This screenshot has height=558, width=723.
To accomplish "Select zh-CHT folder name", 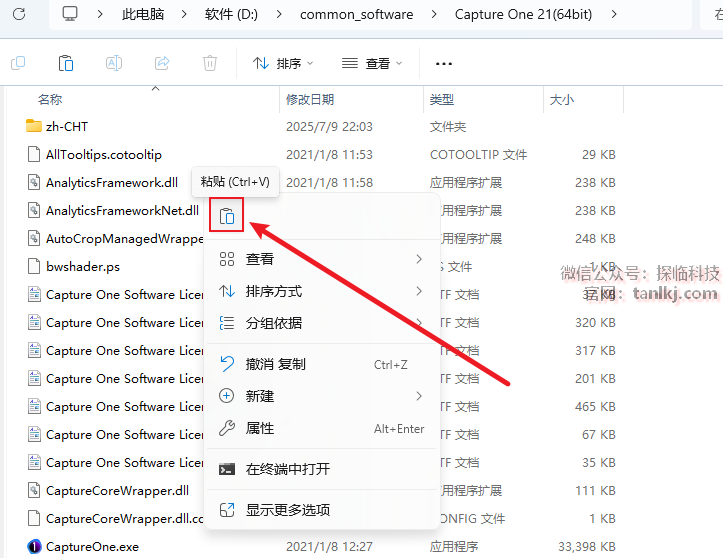I will [x=67, y=126].
